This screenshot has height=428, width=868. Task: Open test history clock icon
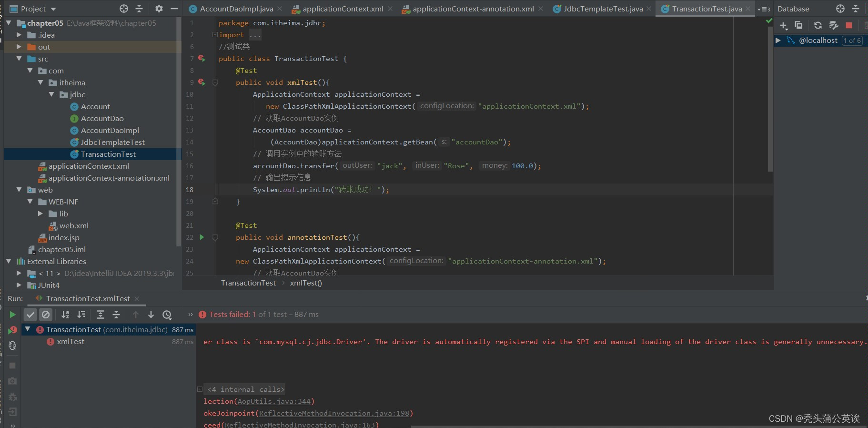pyautogui.click(x=167, y=315)
